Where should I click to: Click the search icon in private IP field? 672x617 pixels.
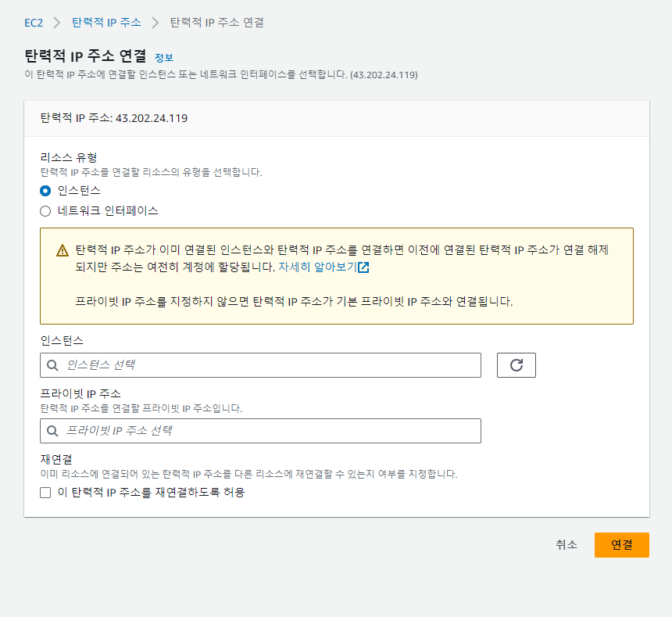[x=52, y=431]
